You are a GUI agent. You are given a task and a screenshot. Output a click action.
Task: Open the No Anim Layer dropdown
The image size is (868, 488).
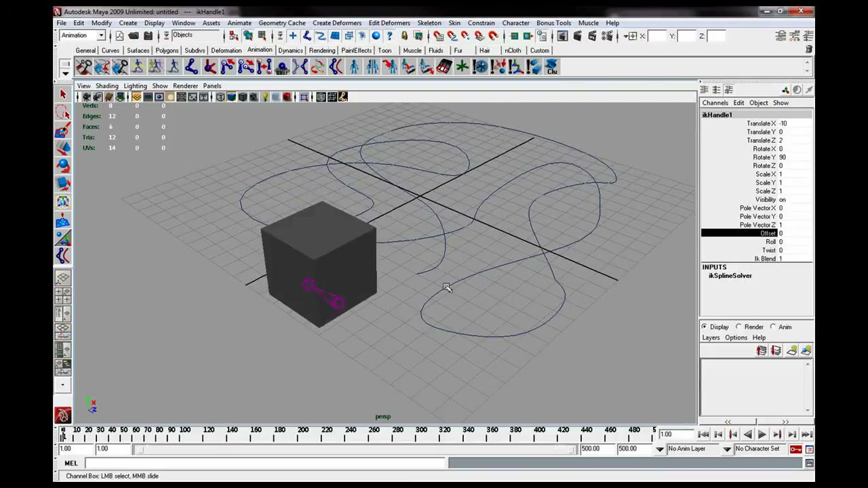tap(660, 449)
